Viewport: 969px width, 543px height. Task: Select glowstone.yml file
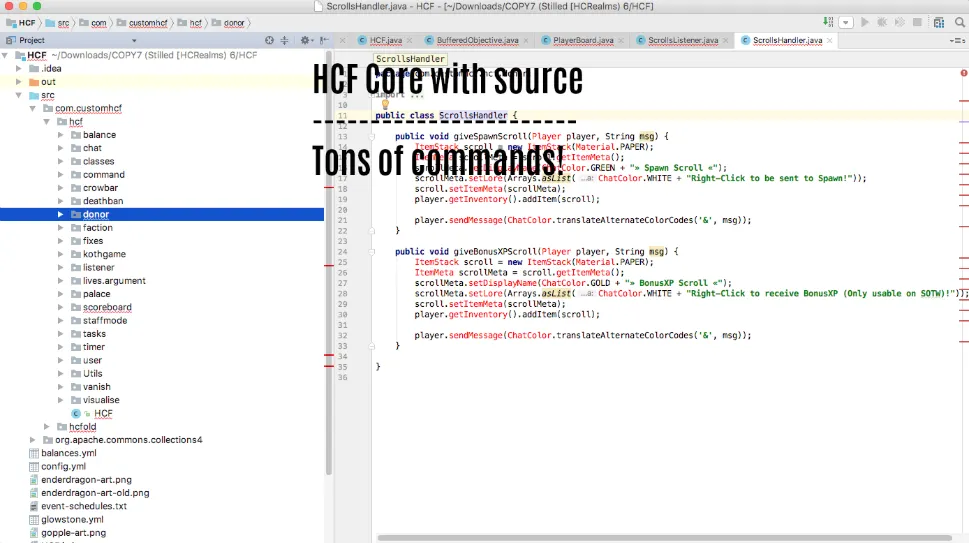click(72, 520)
